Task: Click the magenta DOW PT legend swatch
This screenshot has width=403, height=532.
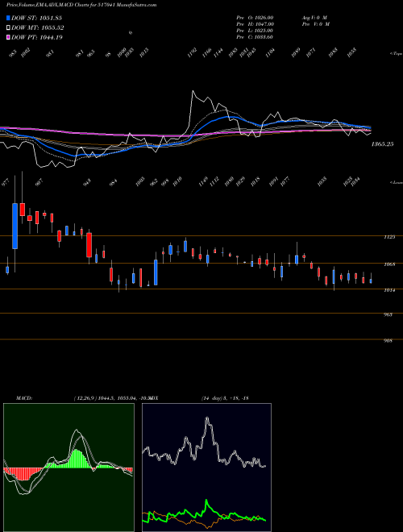Action: coord(9,37)
